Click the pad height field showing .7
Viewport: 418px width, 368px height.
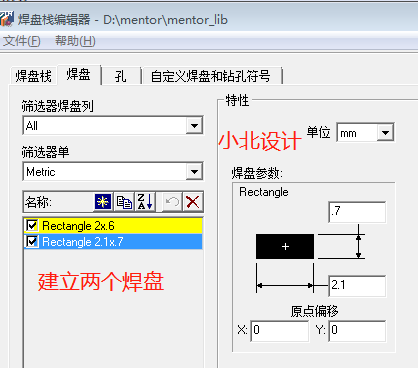point(357,212)
